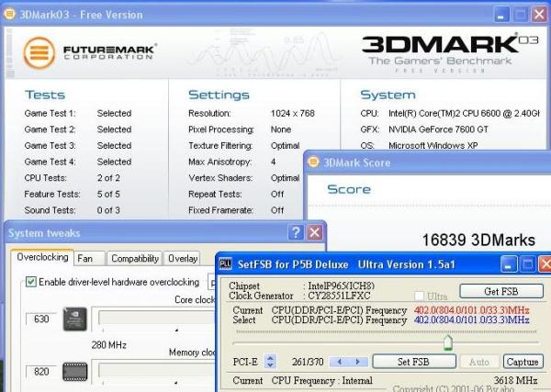Viewport: 551px width, 392px height.
Task: Click Texture Filtering Optimal setting
Action: click(x=244, y=146)
